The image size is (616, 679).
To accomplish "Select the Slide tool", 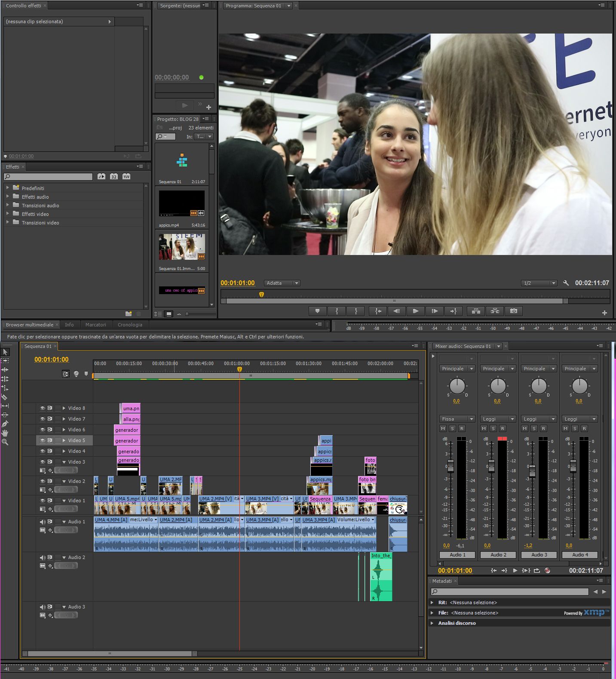I will [5, 415].
